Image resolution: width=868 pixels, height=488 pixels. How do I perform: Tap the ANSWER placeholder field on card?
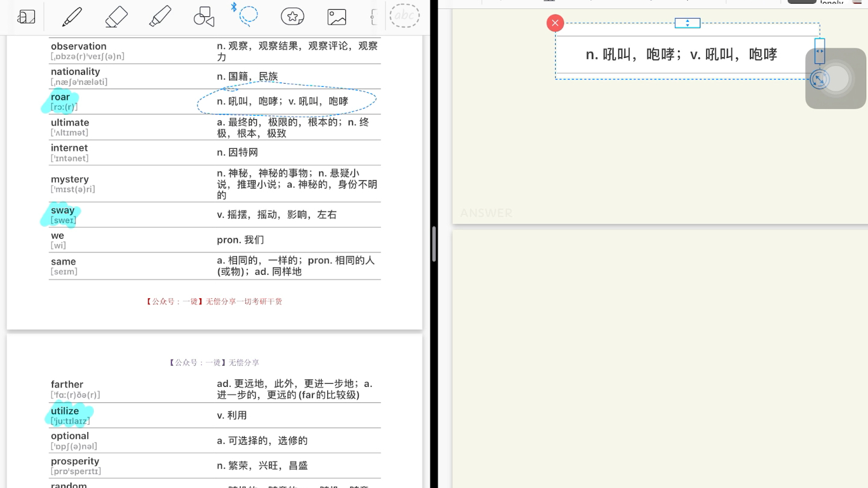[486, 213]
